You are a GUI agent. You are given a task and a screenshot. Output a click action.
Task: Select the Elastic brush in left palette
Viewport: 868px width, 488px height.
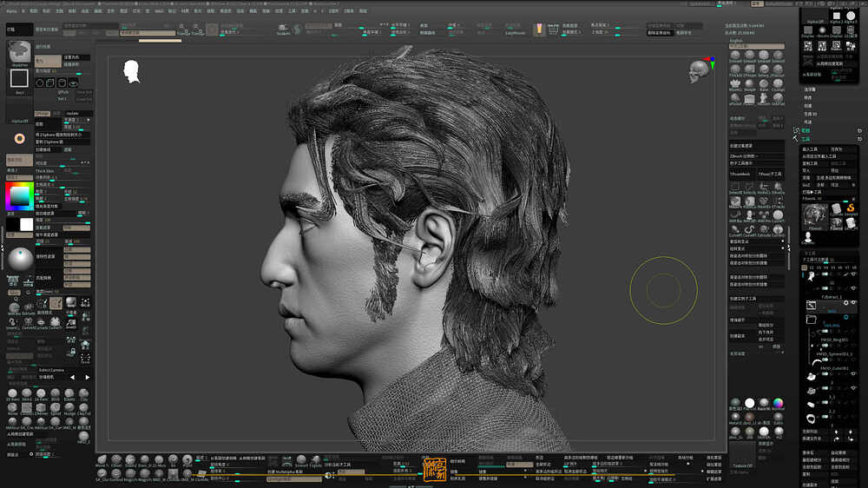point(69,395)
